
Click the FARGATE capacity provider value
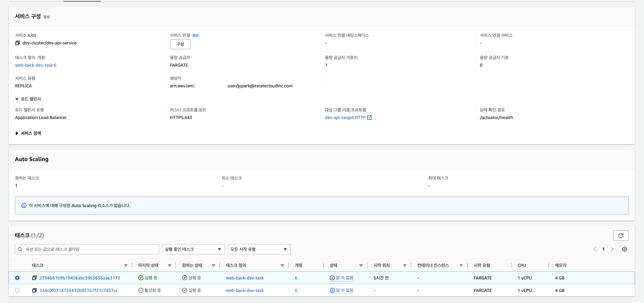179,65
